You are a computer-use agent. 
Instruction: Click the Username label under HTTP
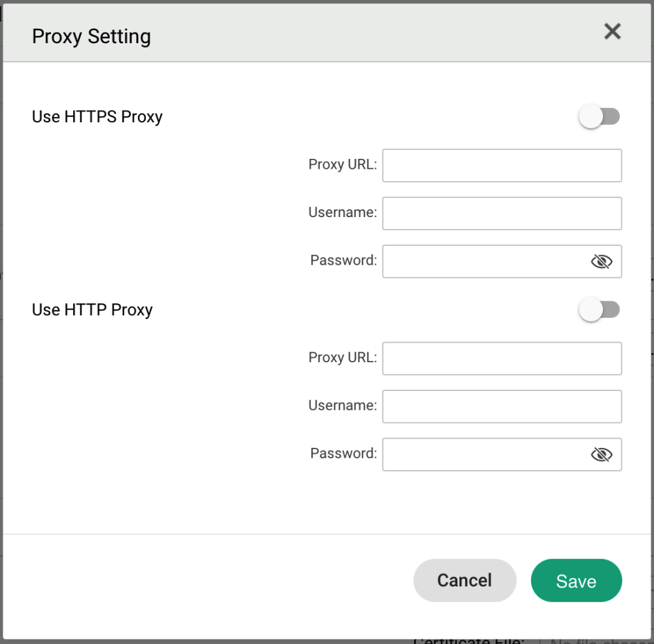point(343,405)
